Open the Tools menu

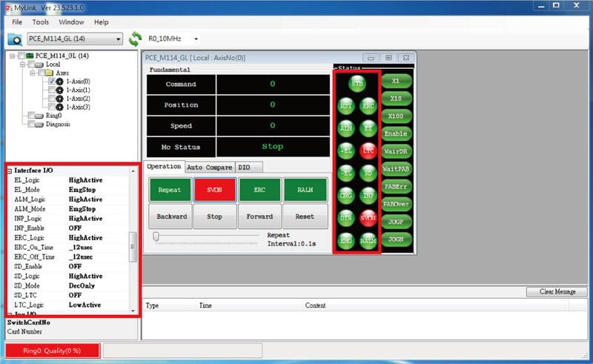click(x=41, y=22)
